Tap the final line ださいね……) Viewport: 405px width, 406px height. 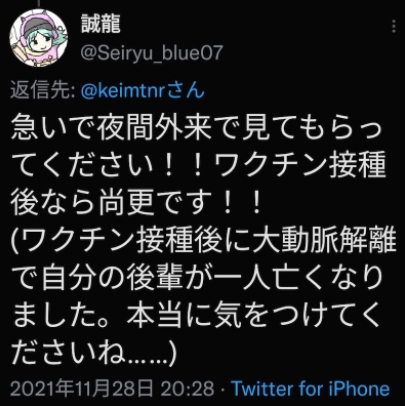click(x=94, y=352)
